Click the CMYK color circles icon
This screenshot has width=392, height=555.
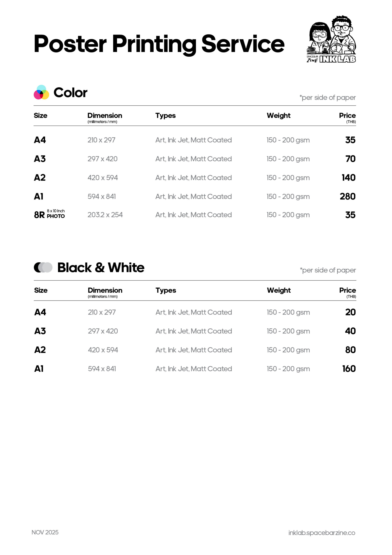click(41, 92)
